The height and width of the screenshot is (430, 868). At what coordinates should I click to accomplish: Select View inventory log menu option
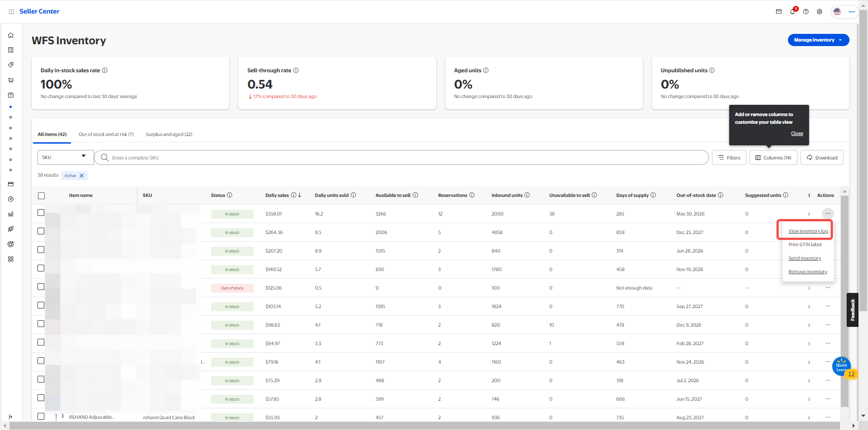808,231
